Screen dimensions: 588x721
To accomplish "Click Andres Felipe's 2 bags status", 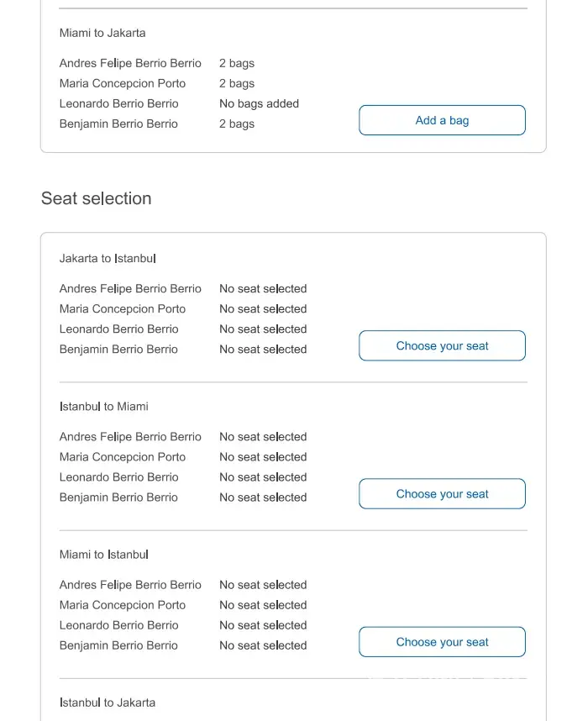I will click(237, 64).
